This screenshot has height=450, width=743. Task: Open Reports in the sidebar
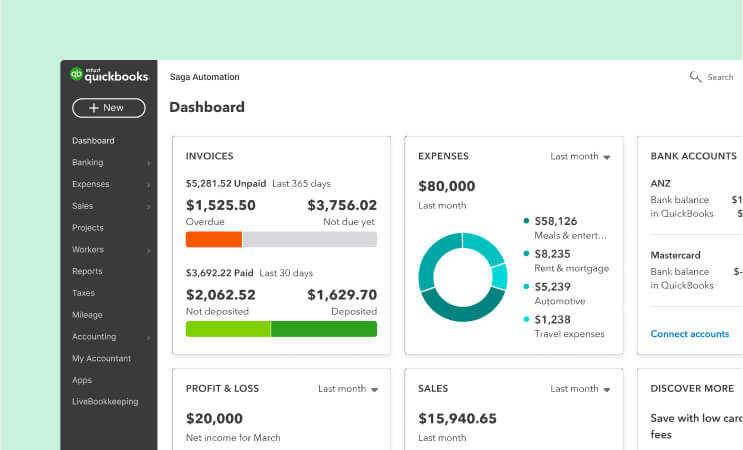[87, 271]
